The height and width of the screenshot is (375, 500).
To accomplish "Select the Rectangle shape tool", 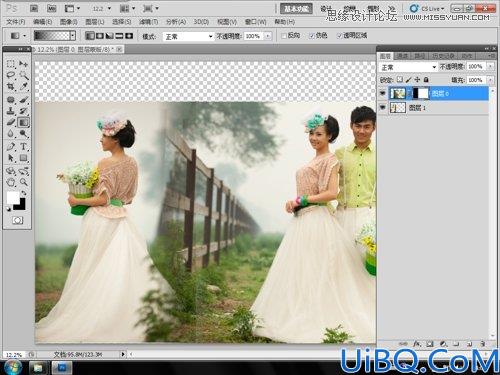I will 23,158.
